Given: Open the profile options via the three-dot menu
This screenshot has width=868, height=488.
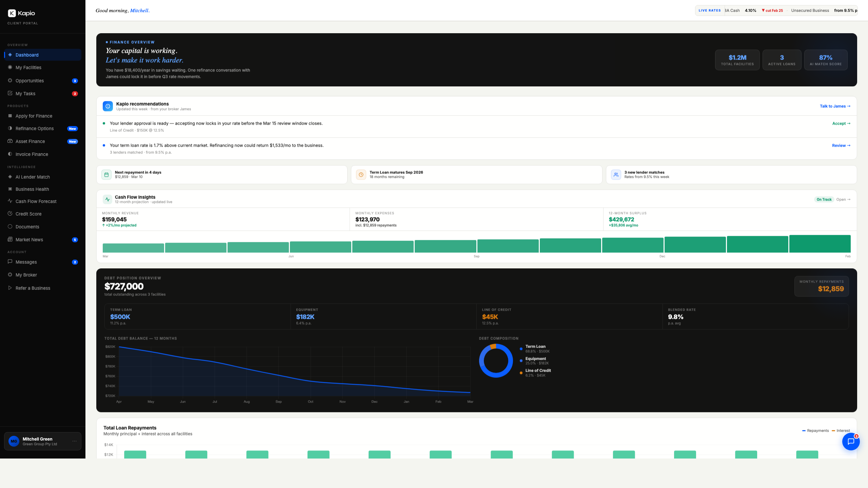Looking at the screenshot, I should [75, 441].
